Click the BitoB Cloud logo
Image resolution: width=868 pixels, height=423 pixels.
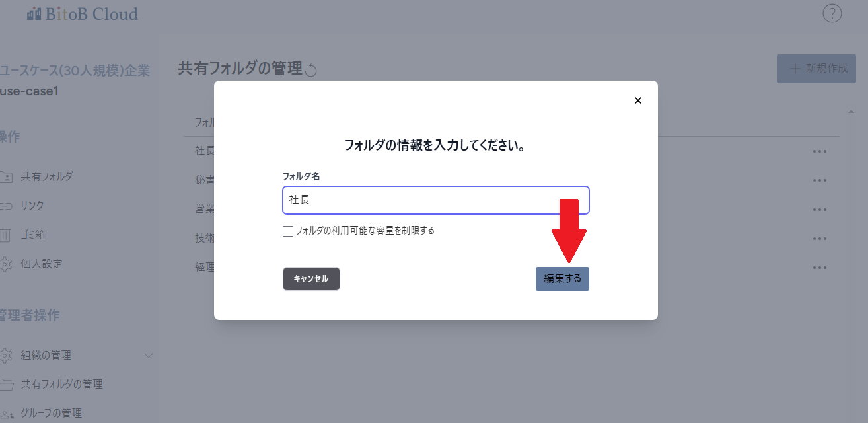(83, 13)
